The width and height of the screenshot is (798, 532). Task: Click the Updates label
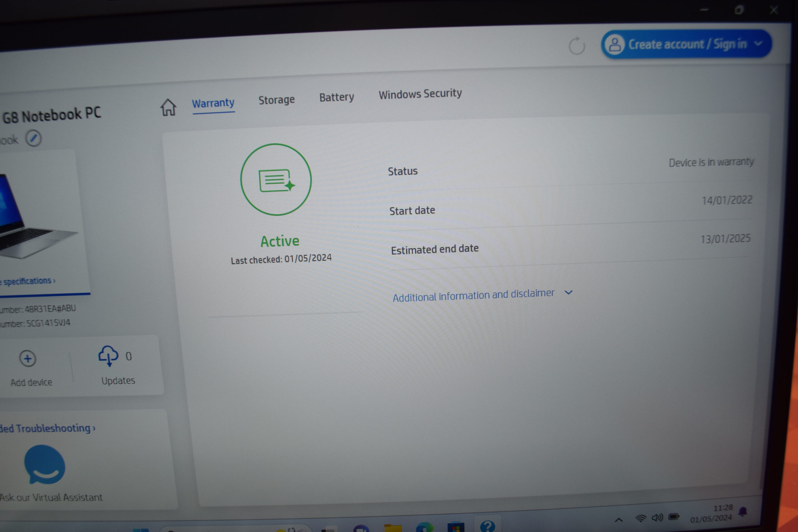(x=118, y=381)
